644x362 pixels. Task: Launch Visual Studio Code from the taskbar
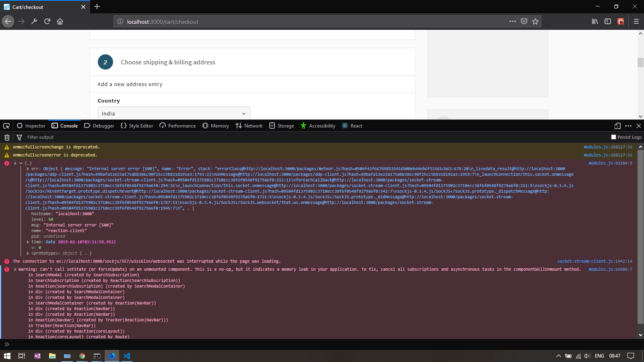(127, 356)
